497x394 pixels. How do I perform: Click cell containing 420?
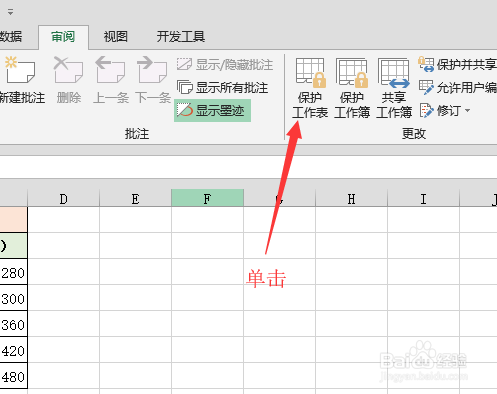coord(13,350)
